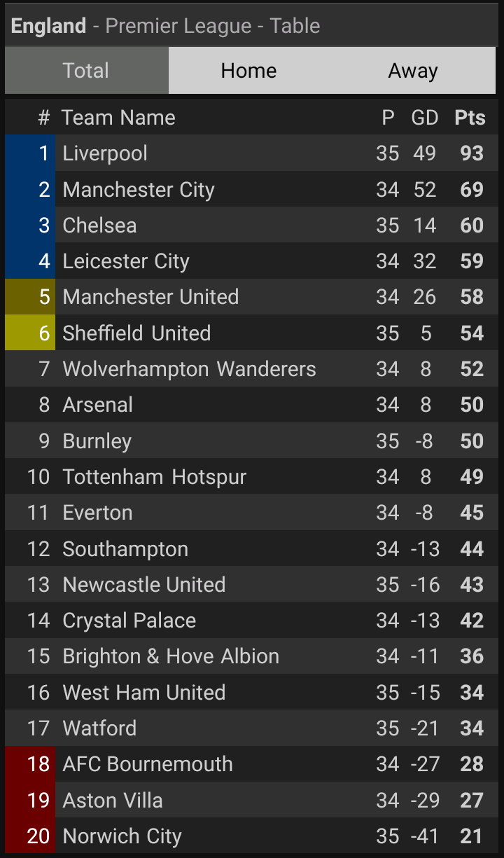Click the Team Name column header
This screenshot has width=504, height=858.
(118, 118)
